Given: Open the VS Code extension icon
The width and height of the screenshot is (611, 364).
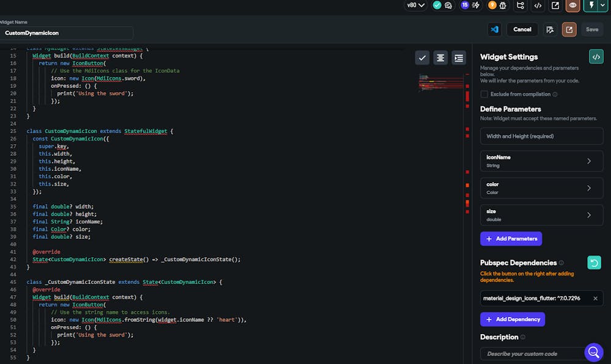Looking at the screenshot, I should coord(495,29).
